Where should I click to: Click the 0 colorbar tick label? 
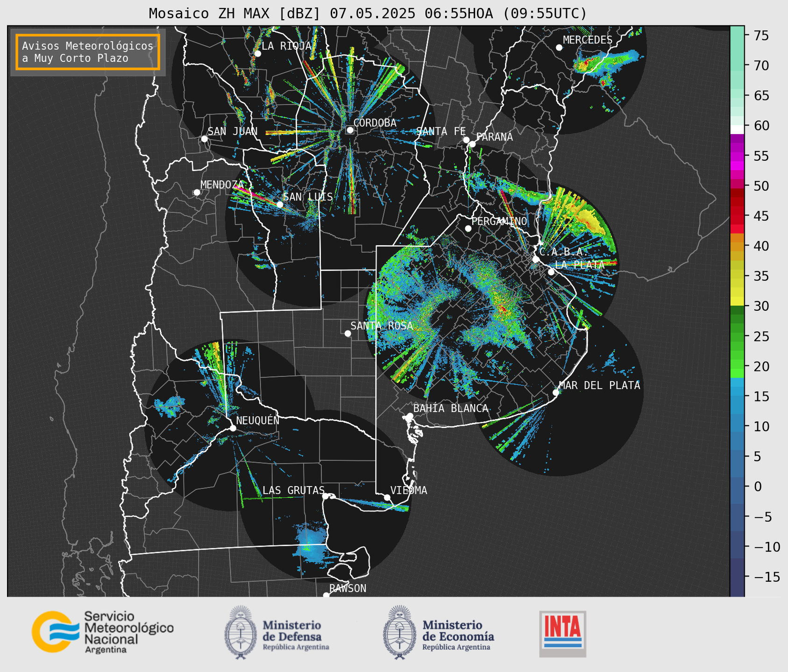(x=757, y=486)
